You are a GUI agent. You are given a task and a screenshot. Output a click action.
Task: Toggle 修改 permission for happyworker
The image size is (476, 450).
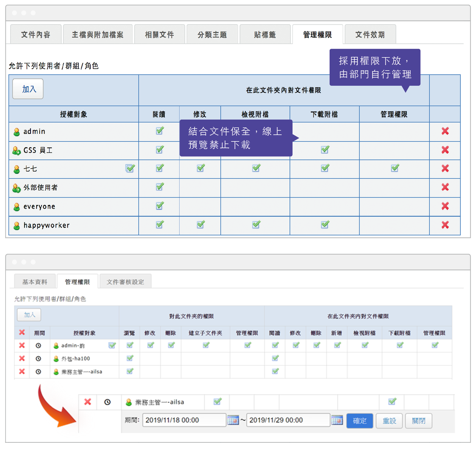(x=200, y=225)
